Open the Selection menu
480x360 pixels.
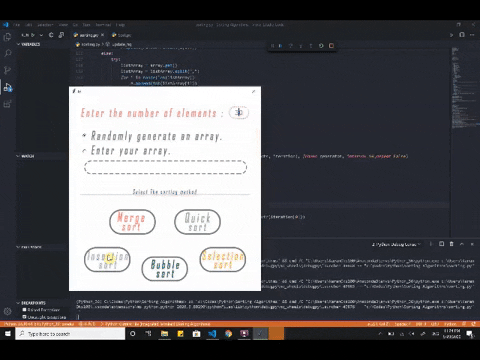point(45,25)
